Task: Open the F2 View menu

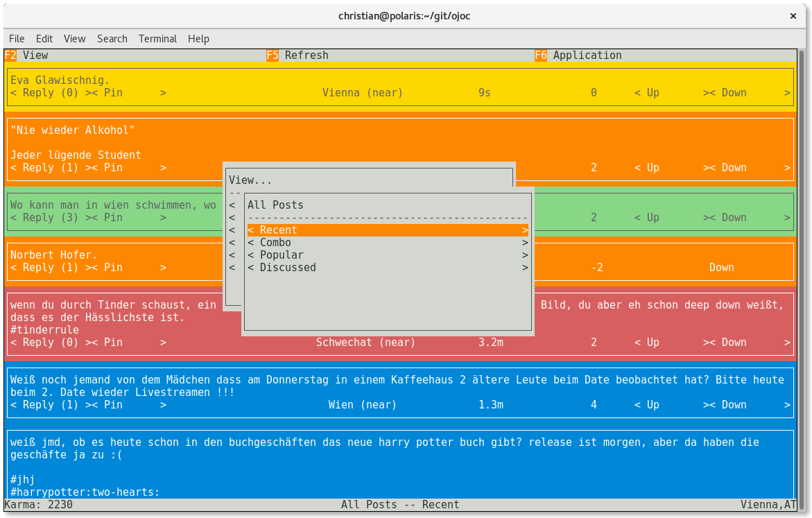Action: (x=28, y=55)
